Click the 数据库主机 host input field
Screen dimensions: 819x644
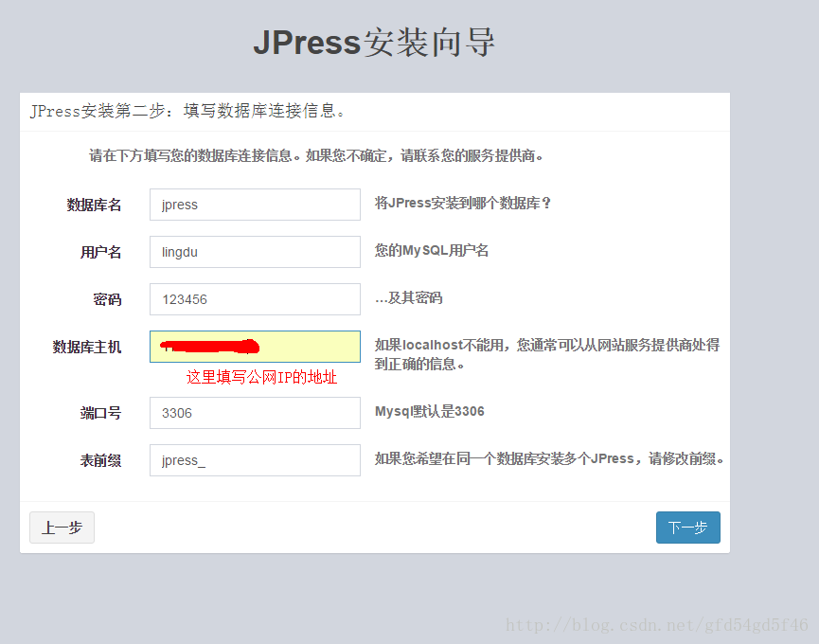(255, 347)
